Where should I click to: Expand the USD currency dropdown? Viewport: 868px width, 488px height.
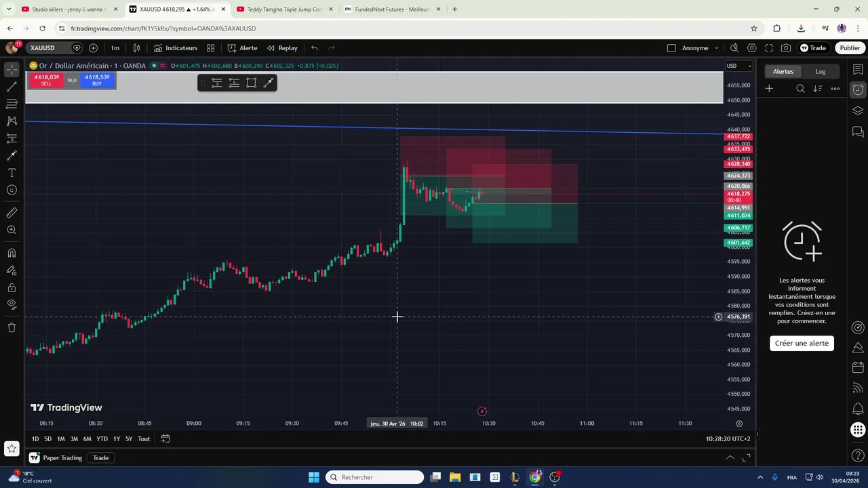pyautogui.click(x=739, y=66)
